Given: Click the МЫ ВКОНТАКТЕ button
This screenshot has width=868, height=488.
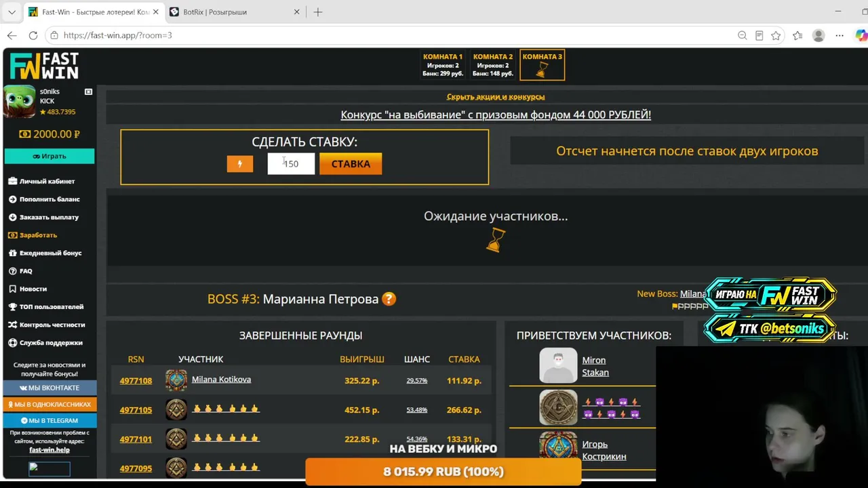Looking at the screenshot, I should pos(50,388).
